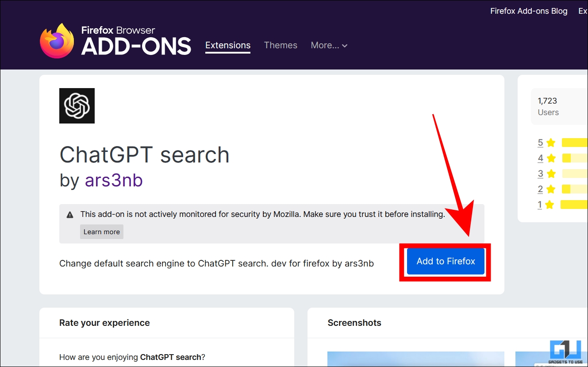Open the first screenshot thumbnail

click(416, 359)
